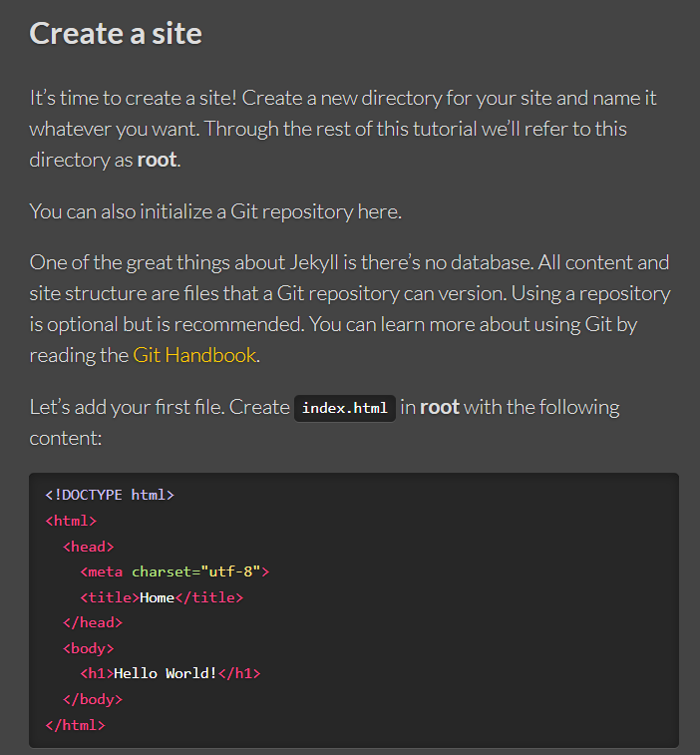This screenshot has height=755, width=700.
Task: Click the opening <body> tag line
Action: pyautogui.click(x=88, y=648)
